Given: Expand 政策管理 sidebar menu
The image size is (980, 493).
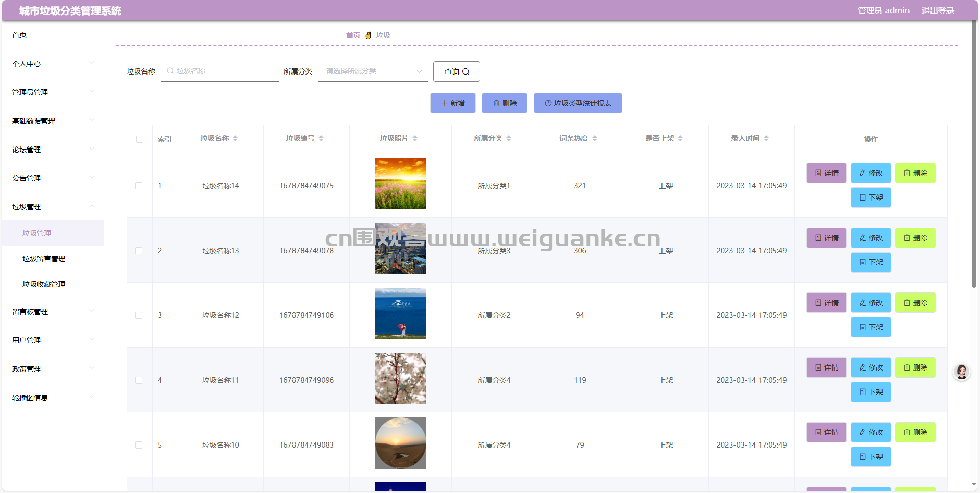Looking at the screenshot, I should (x=53, y=369).
